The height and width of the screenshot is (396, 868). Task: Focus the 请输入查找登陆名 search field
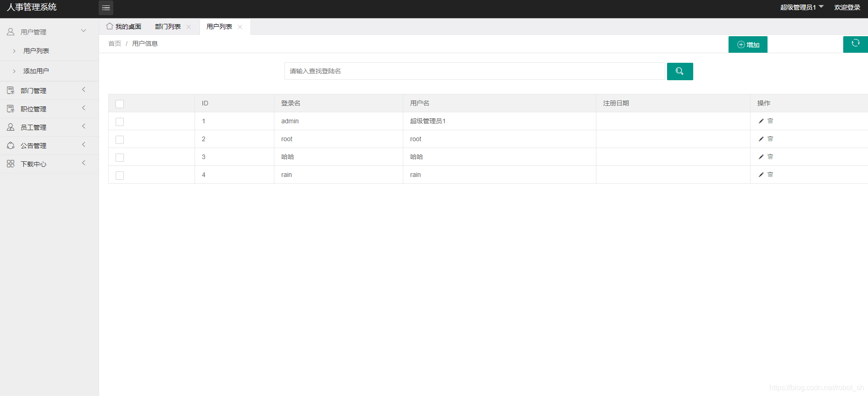(x=475, y=71)
